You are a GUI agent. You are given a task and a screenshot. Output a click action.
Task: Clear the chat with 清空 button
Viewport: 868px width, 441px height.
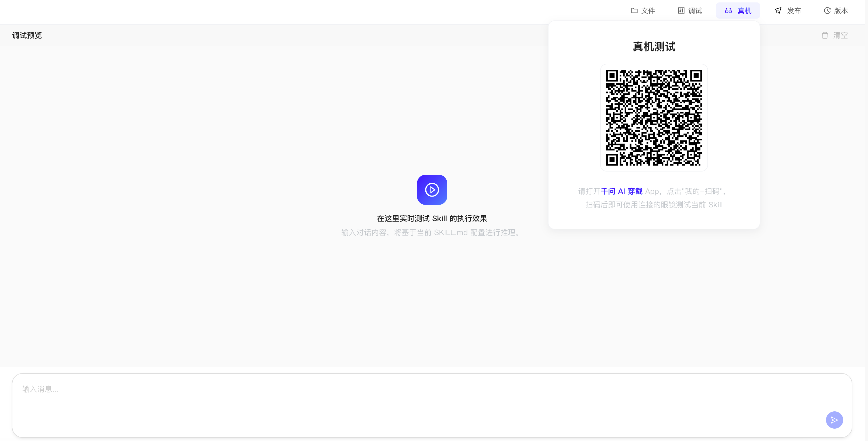(835, 35)
